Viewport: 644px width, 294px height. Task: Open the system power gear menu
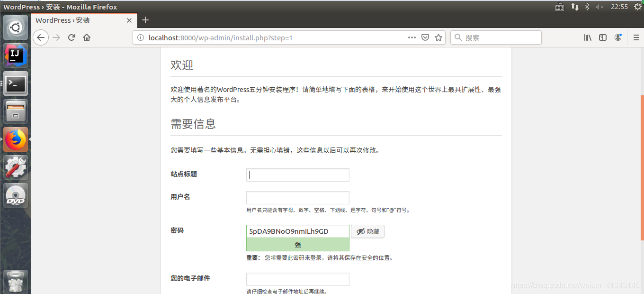tap(637, 7)
